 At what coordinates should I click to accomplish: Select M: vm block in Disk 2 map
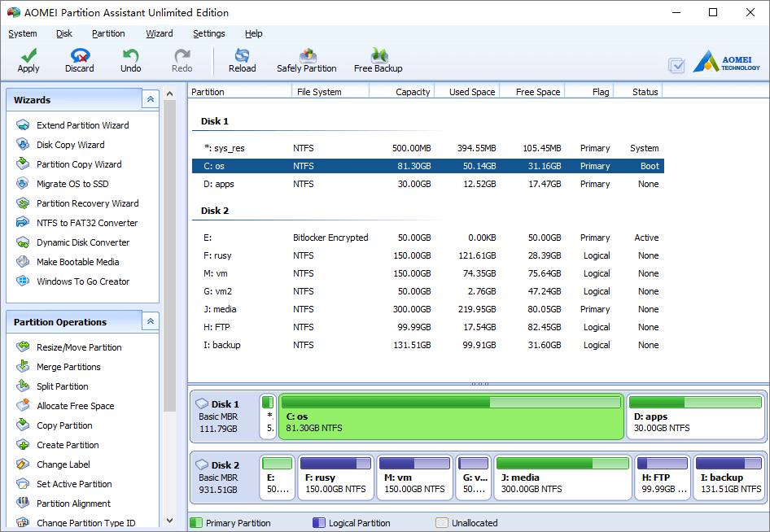pyautogui.click(x=414, y=477)
